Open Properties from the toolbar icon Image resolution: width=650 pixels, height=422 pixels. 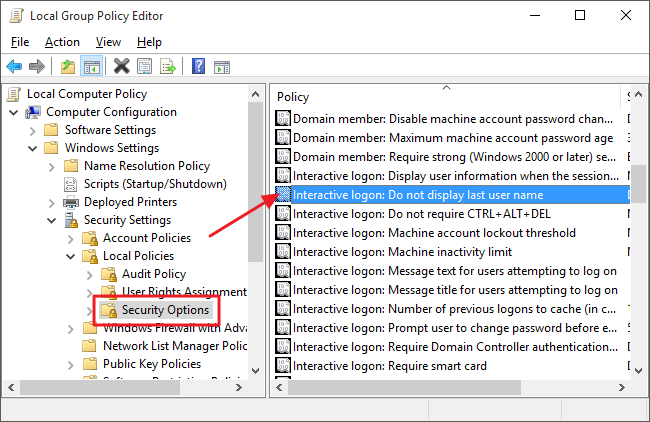coord(145,67)
